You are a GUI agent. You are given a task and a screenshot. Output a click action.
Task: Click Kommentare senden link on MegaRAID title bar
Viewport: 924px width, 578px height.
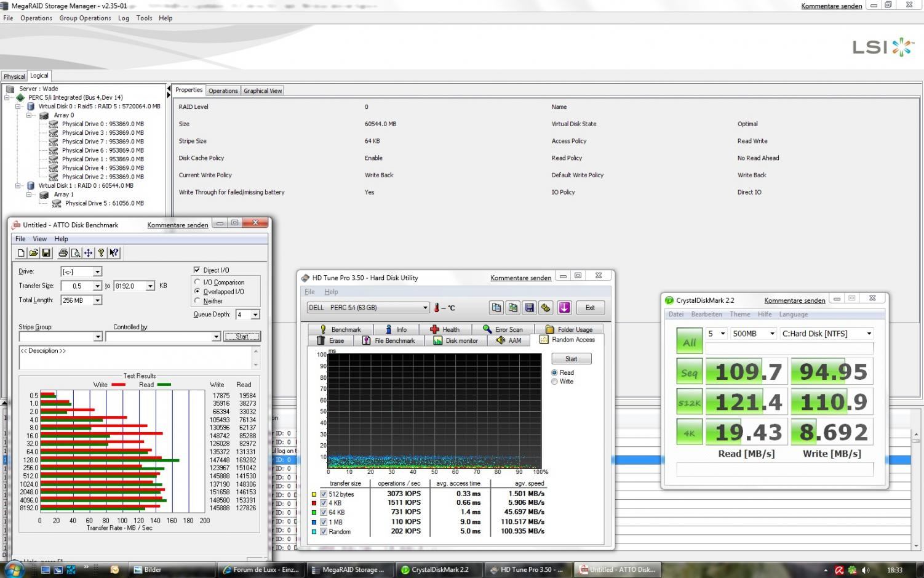pos(831,6)
